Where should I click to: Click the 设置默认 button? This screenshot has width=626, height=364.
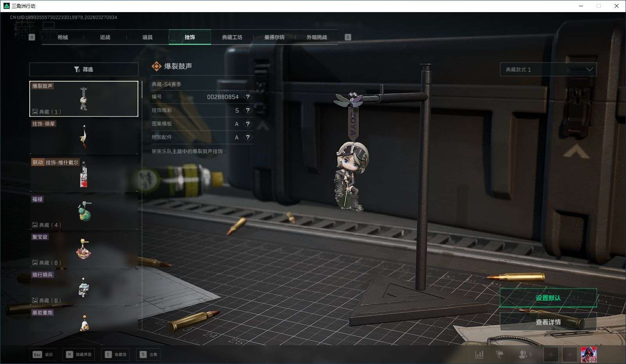point(548,298)
